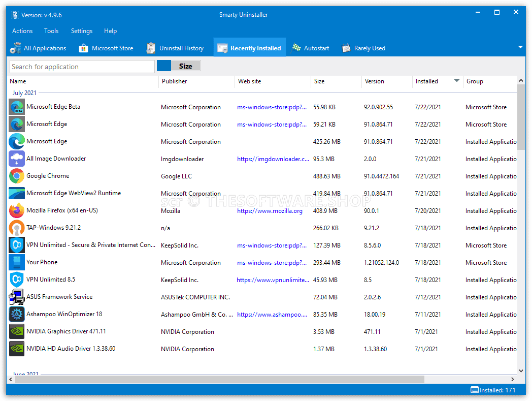The image size is (532, 401).
Task: Switch to the Autostart tab
Action: pyautogui.click(x=311, y=48)
